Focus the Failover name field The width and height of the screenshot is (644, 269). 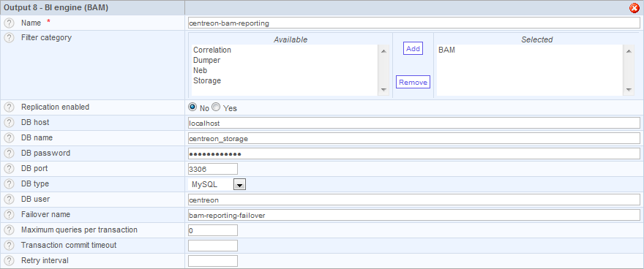413,215
